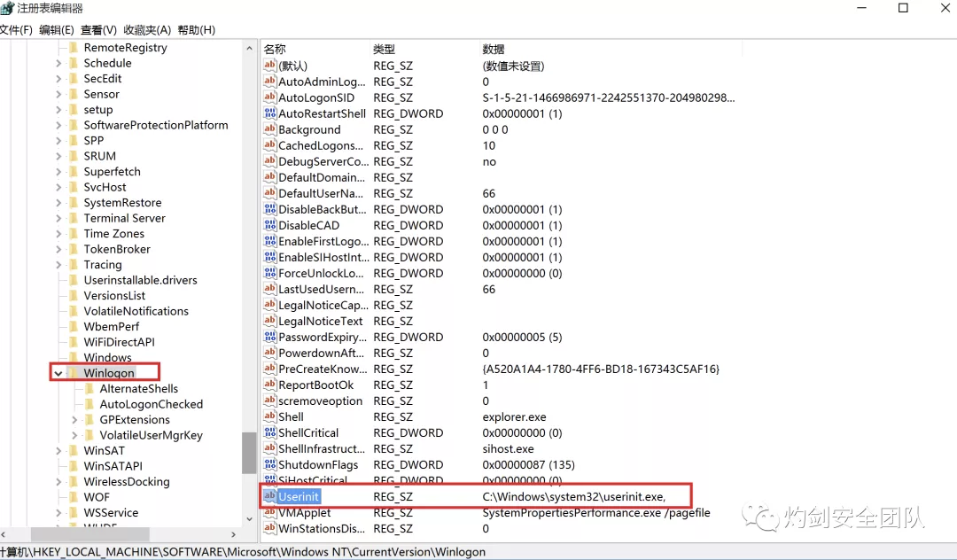This screenshot has width=957, height=560.
Task: Select the DebugServerCo... value name
Action: 323,161
